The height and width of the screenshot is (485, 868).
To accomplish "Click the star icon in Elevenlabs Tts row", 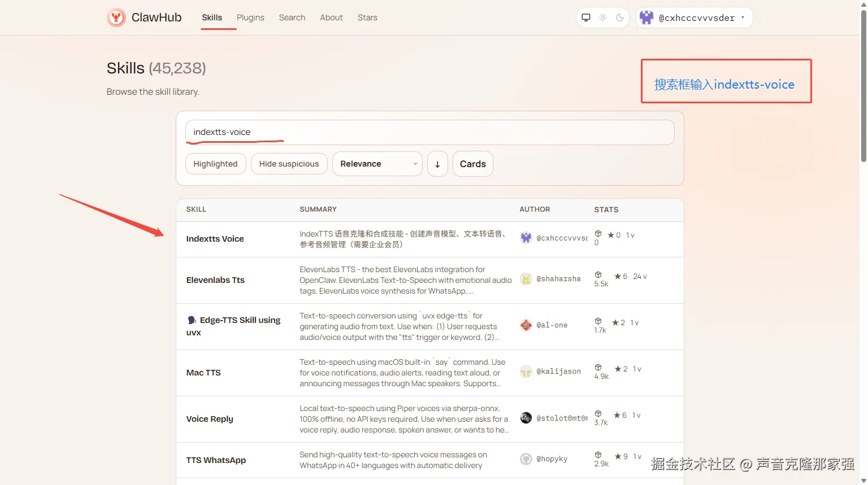I will (618, 276).
